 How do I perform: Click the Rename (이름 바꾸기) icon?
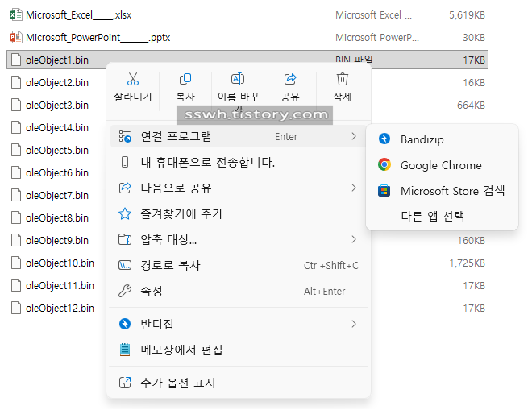[x=238, y=79]
